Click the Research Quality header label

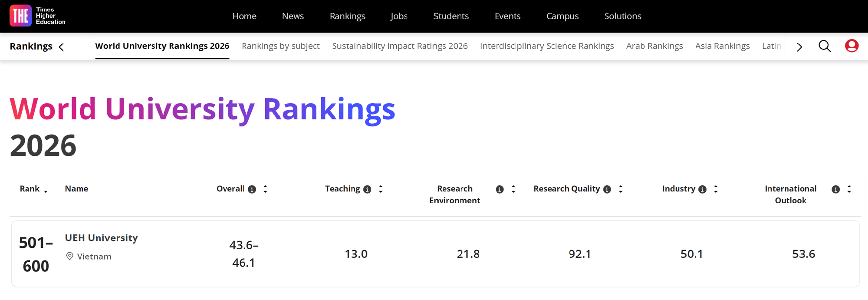click(x=567, y=189)
